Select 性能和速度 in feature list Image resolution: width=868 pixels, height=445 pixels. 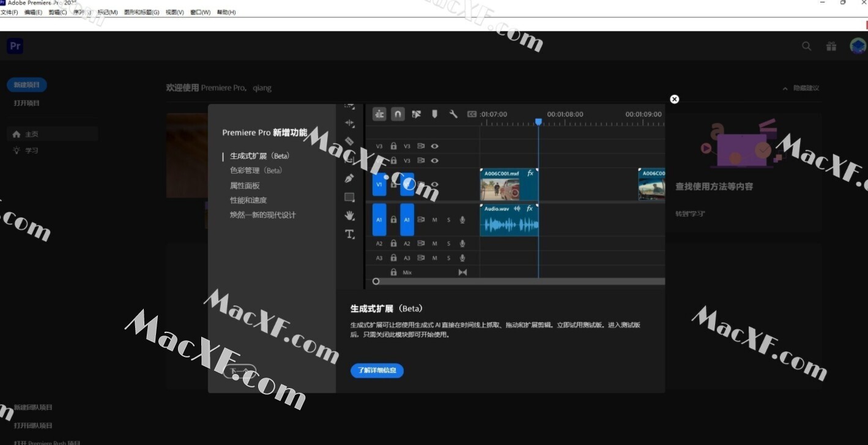tap(248, 200)
